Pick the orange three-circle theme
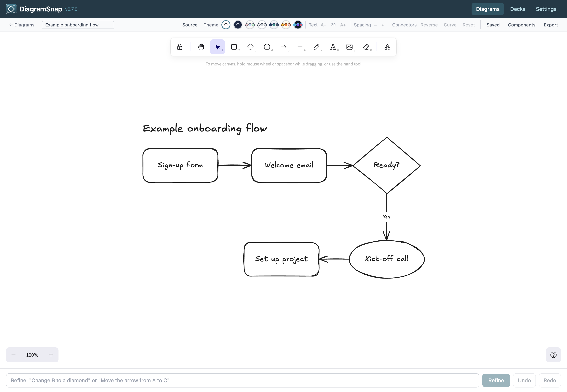Viewport: 567px width, 392px height. (286, 25)
